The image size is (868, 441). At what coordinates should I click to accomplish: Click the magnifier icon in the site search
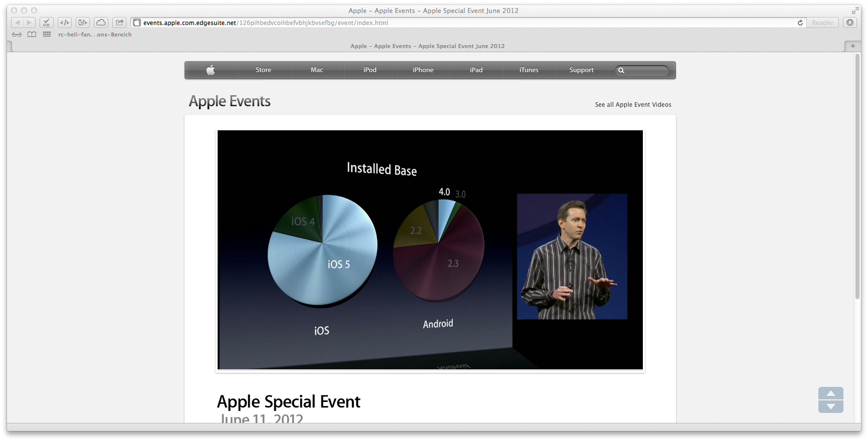pyautogui.click(x=621, y=71)
